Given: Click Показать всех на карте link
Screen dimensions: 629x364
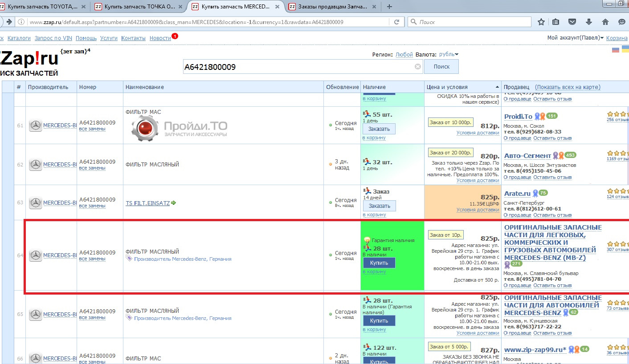Looking at the screenshot, I should point(568,87).
